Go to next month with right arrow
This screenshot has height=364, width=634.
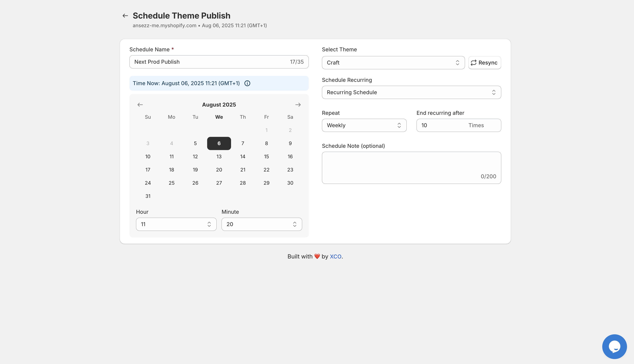(x=298, y=105)
